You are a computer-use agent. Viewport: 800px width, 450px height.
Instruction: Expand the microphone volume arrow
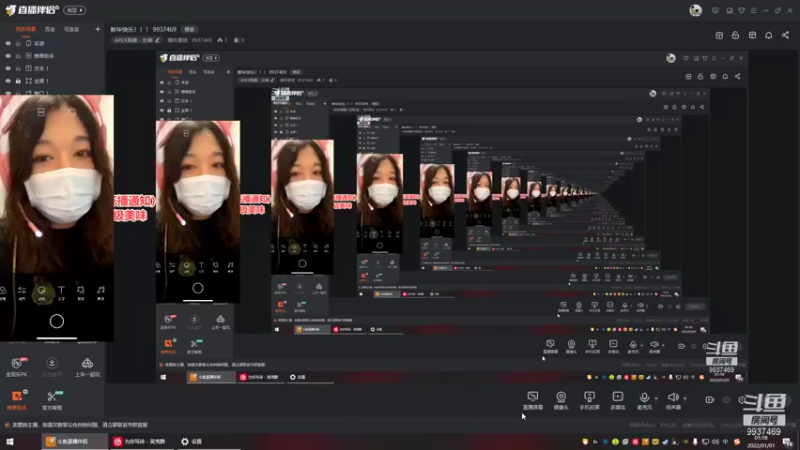pos(656,398)
